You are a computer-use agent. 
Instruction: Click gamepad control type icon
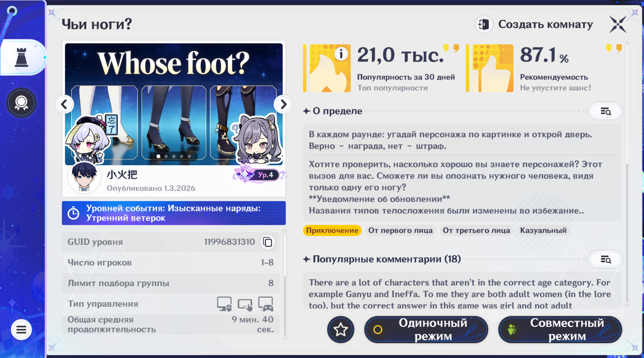(266, 304)
